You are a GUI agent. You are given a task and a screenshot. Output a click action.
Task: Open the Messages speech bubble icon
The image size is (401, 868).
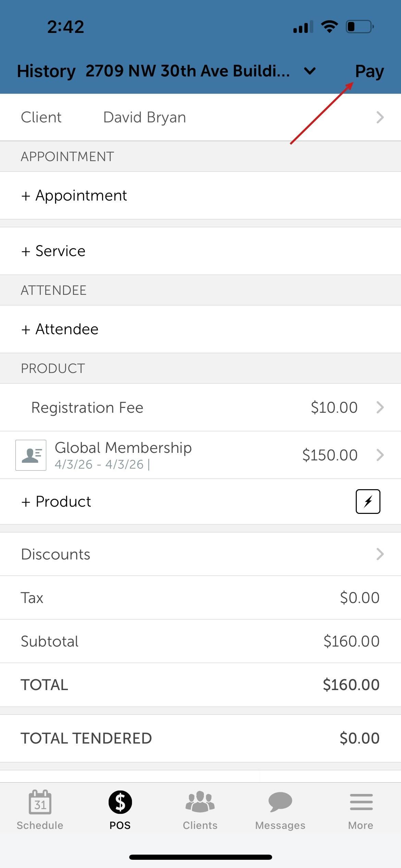click(280, 802)
